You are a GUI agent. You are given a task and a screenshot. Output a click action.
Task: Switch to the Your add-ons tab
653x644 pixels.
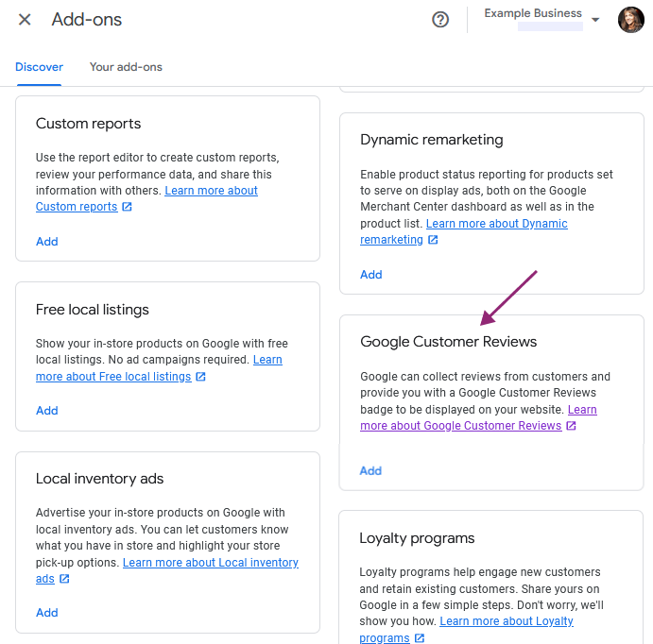126,67
